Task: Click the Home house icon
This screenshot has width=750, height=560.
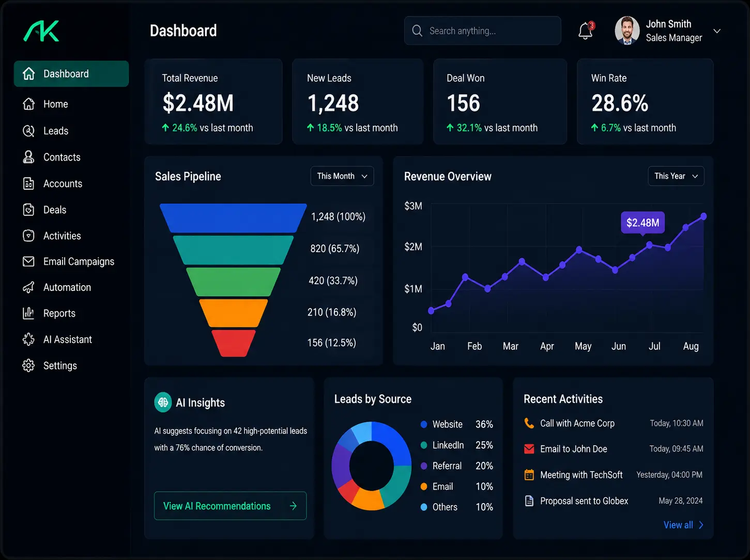Action: pyautogui.click(x=29, y=104)
